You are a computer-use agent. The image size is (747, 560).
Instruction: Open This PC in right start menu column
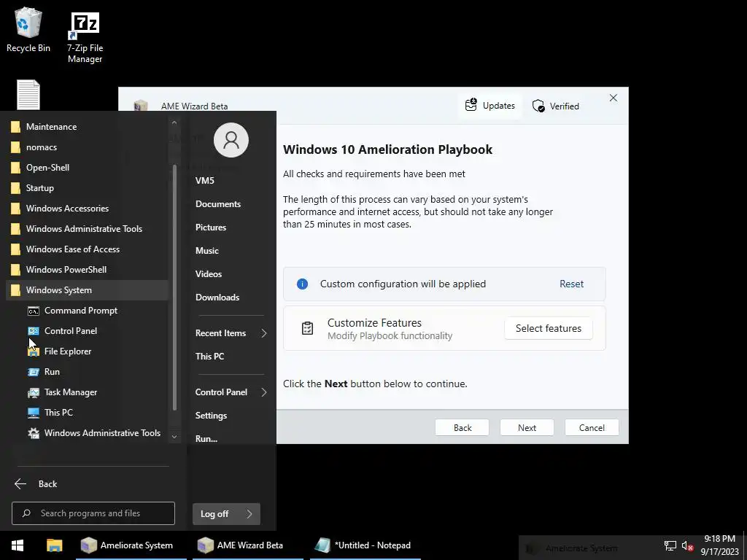point(209,356)
